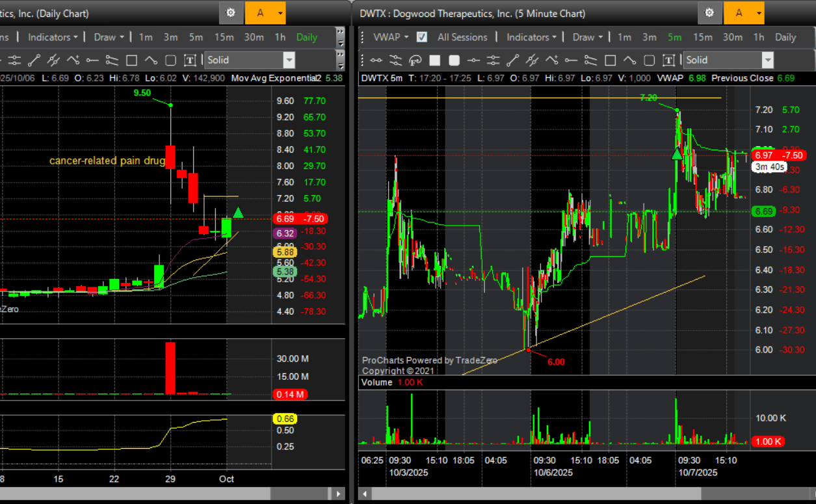Select text annotation tool in Daily Chart

(x=190, y=60)
